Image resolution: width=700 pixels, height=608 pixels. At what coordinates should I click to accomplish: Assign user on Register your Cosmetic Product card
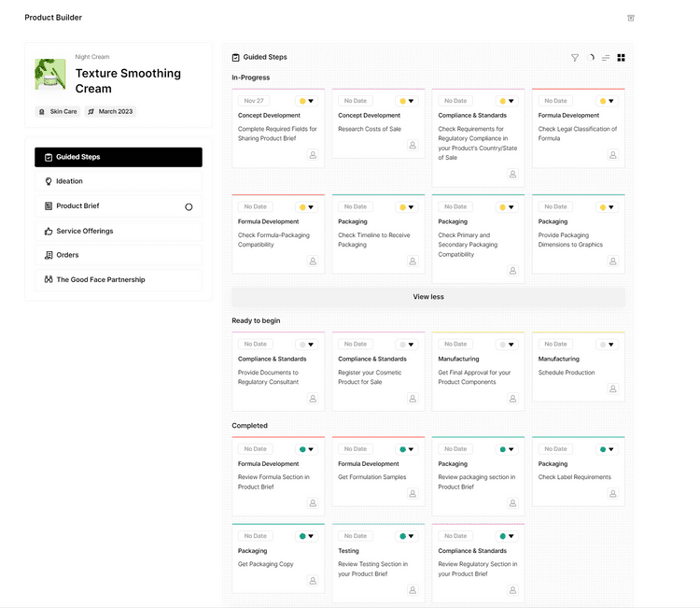tap(413, 399)
